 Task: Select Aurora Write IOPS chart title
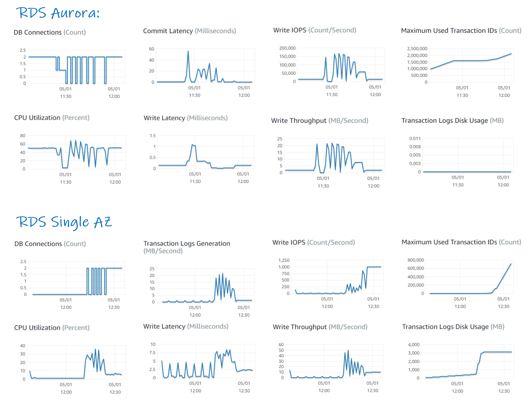pyautogui.click(x=315, y=30)
